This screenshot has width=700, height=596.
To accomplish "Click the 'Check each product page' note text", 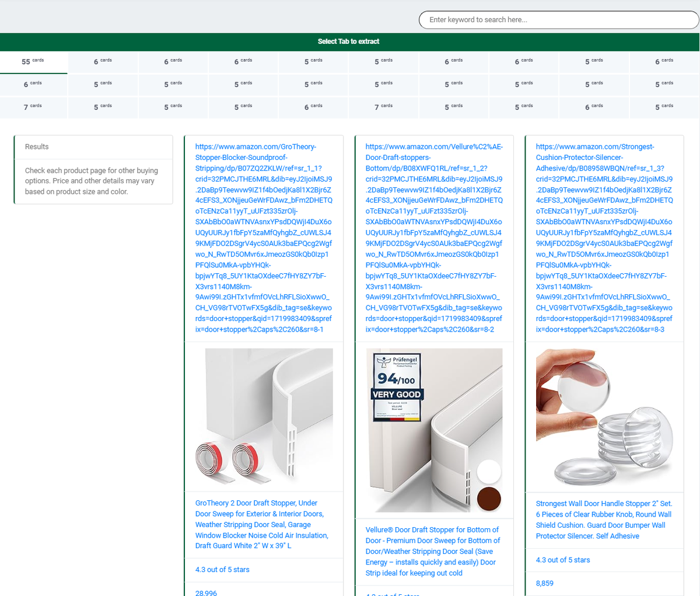I will click(92, 181).
